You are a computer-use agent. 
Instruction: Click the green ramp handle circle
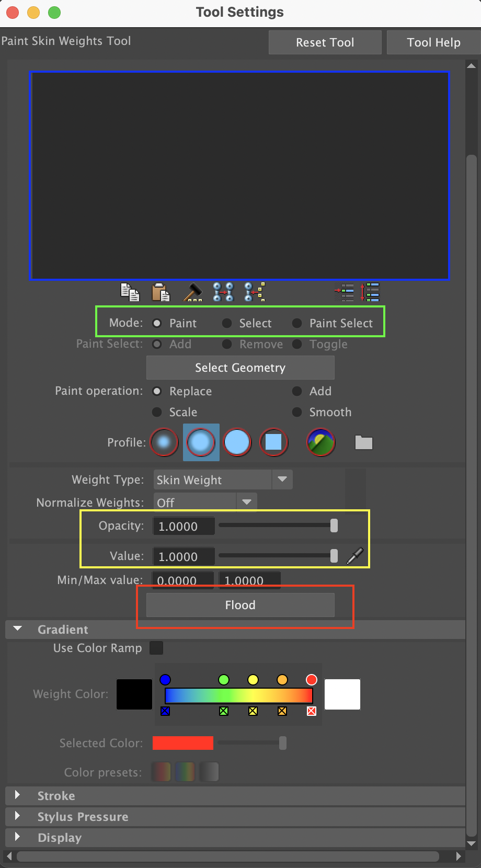point(224,679)
